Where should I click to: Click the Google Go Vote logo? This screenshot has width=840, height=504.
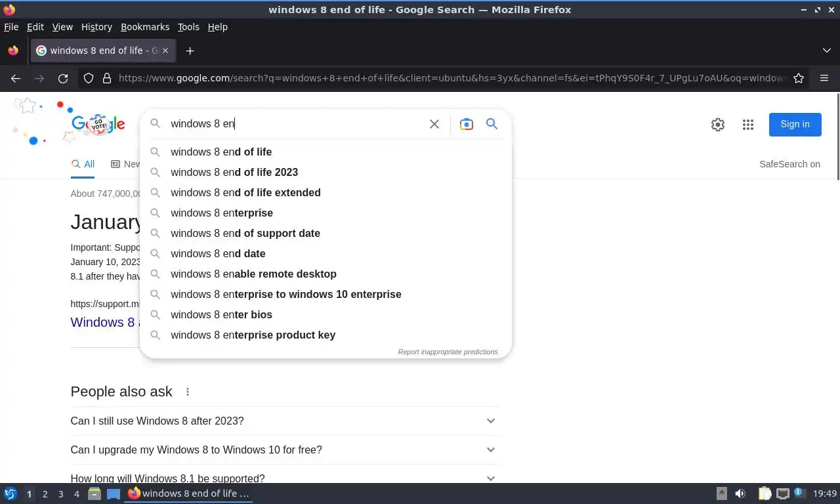point(98,124)
